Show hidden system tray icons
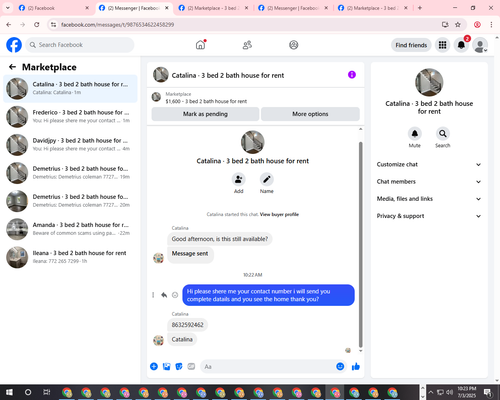The image size is (500, 400). 431,392
